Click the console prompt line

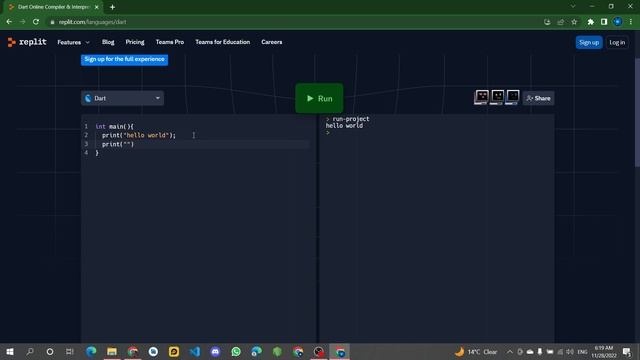328,133
